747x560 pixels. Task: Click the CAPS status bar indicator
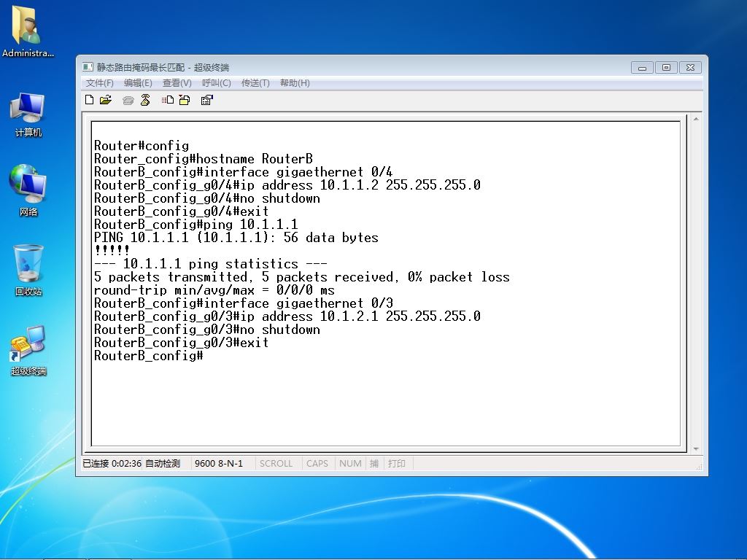point(317,463)
